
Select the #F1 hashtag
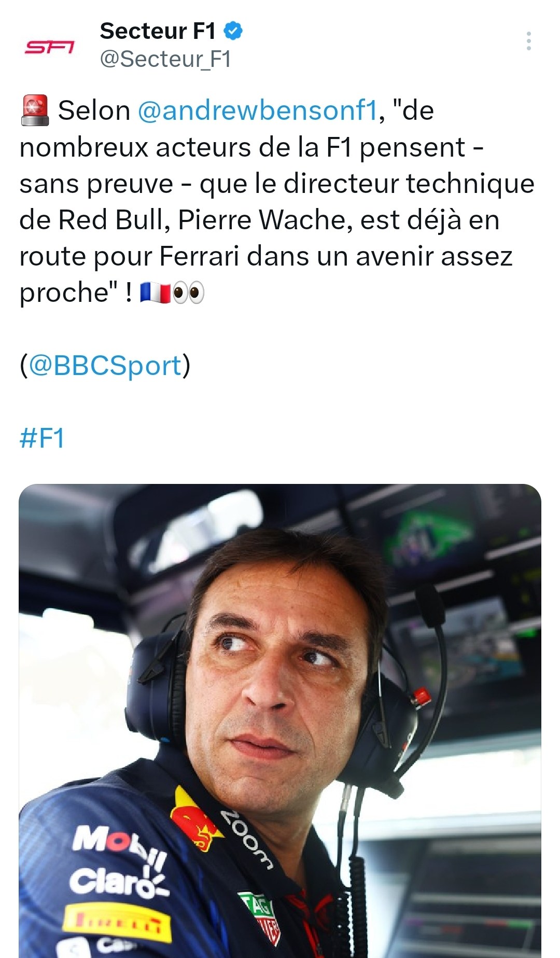click(41, 438)
